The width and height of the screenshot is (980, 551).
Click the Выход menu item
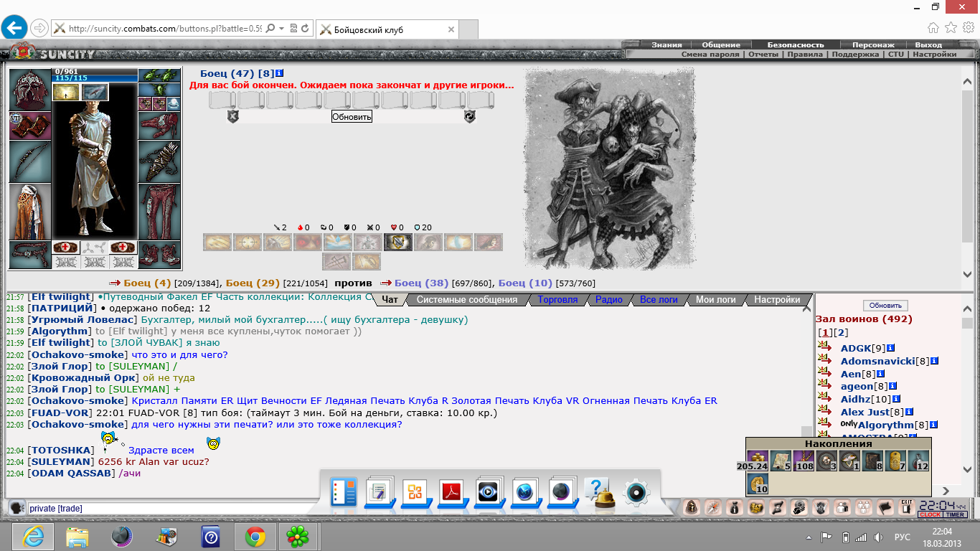pyautogui.click(x=928, y=44)
